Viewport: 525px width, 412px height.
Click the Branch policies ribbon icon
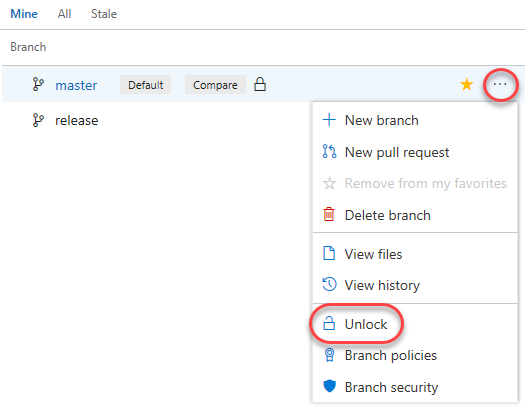(329, 355)
